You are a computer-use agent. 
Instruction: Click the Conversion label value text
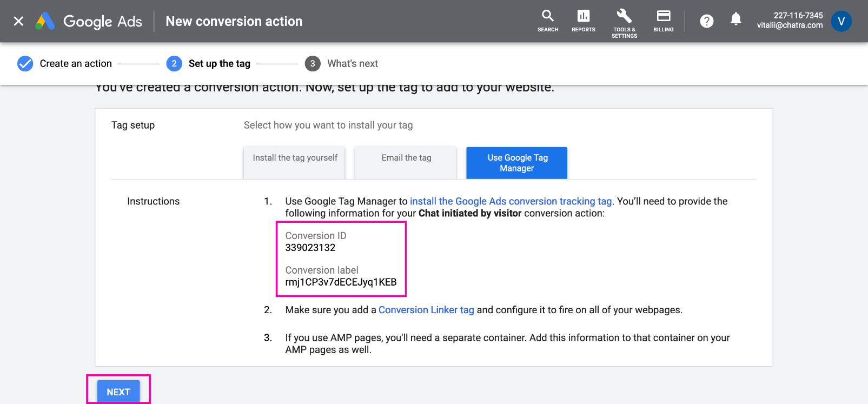pos(341,282)
